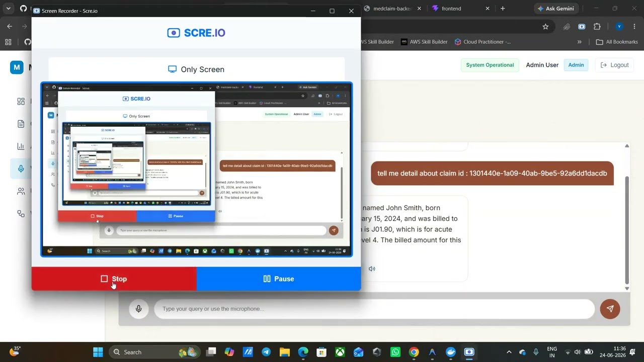Open the Chrome profile avatar

coord(619,27)
